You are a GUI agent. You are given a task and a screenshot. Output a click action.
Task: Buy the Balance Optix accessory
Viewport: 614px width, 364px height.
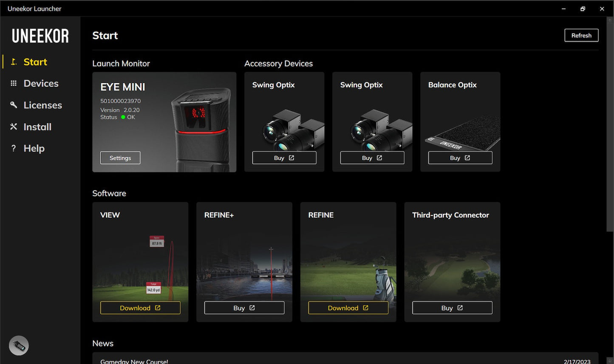[460, 158]
